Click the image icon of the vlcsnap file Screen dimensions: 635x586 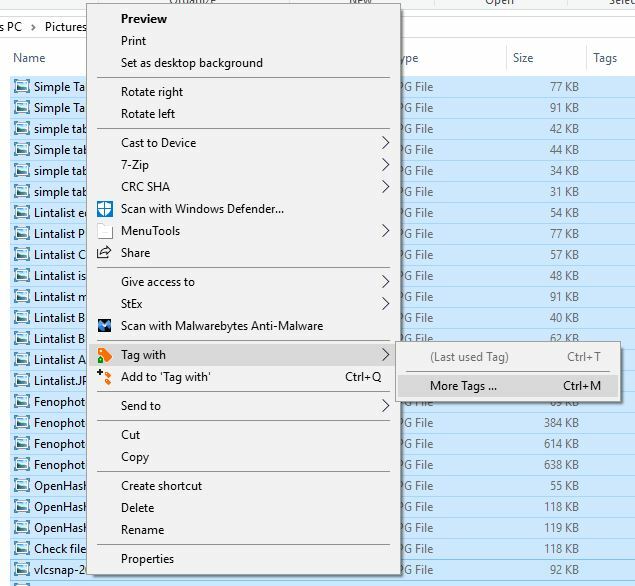pos(21,569)
